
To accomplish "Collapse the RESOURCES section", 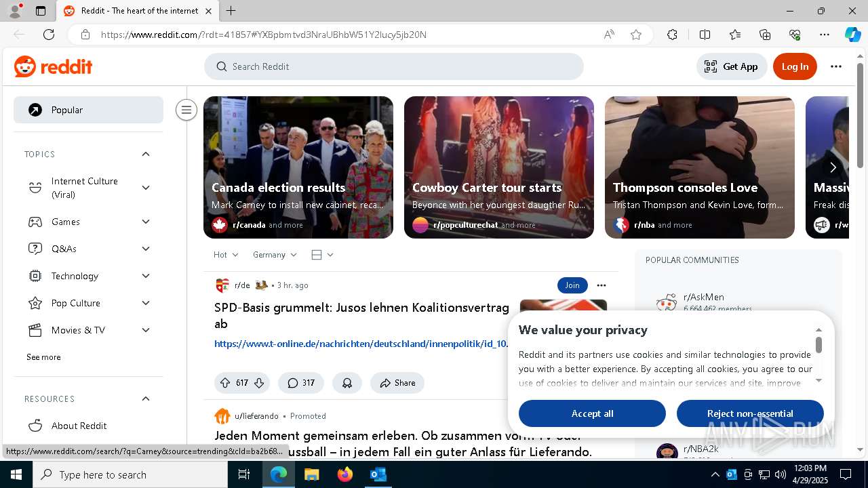I will pyautogui.click(x=146, y=399).
